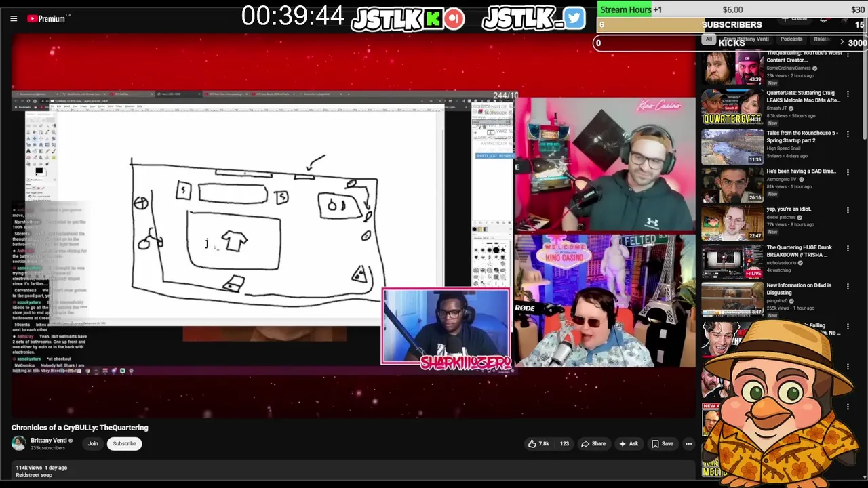Show more filter chips with next arrow
The width and height of the screenshot is (868, 488).
pyautogui.click(x=842, y=42)
